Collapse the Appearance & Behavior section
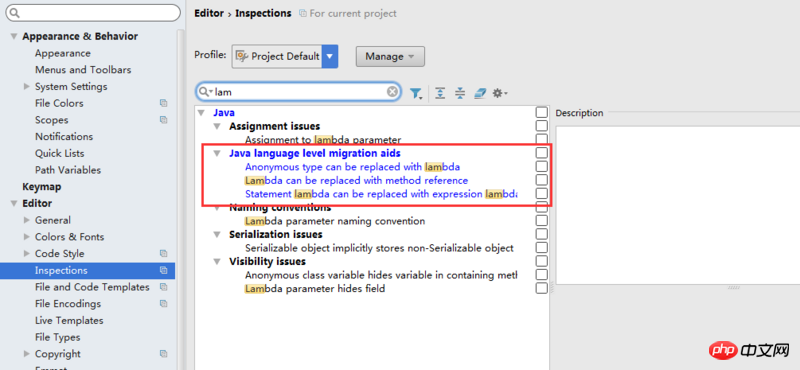The width and height of the screenshot is (800, 370). (x=14, y=37)
